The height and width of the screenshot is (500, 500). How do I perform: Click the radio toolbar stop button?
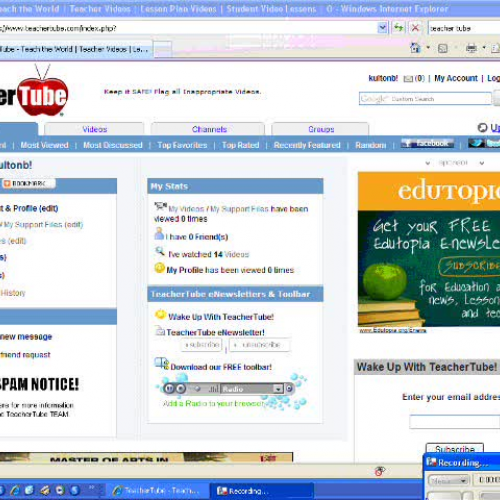[x=180, y=388]
